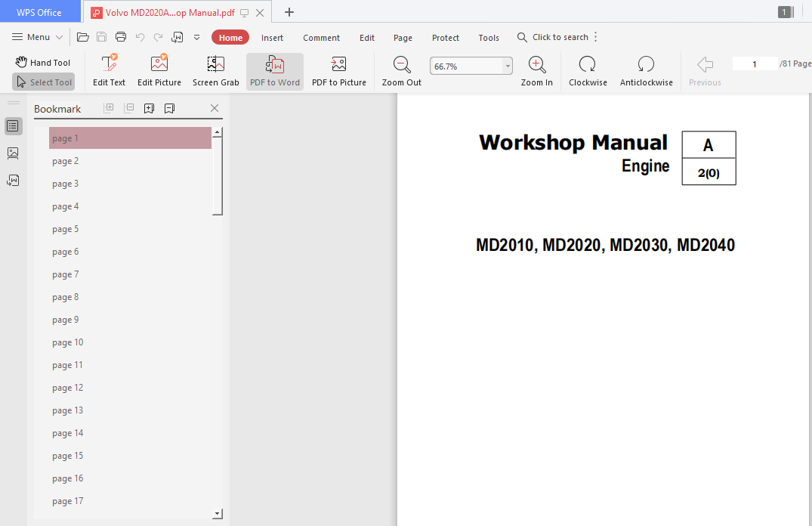The height and width of the screenshot is (526, 812).
Task: Activate the Hand Tool
Action: point(43,63)
